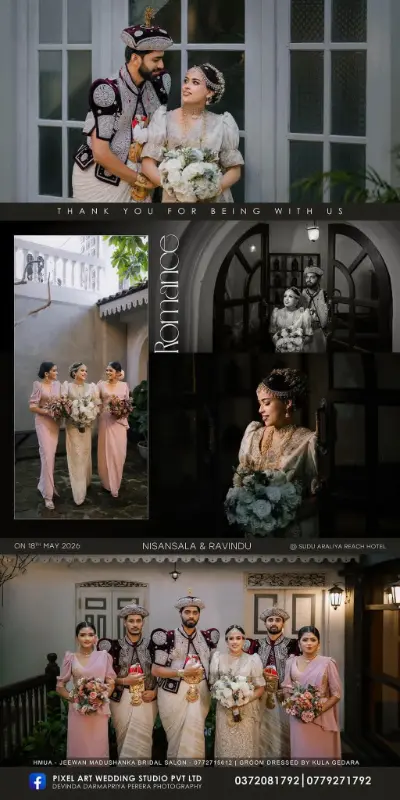Viewport: 400px width, 800px height.
Task: Click the vertical 'Romance' title text
Action: tap(166, 293)
